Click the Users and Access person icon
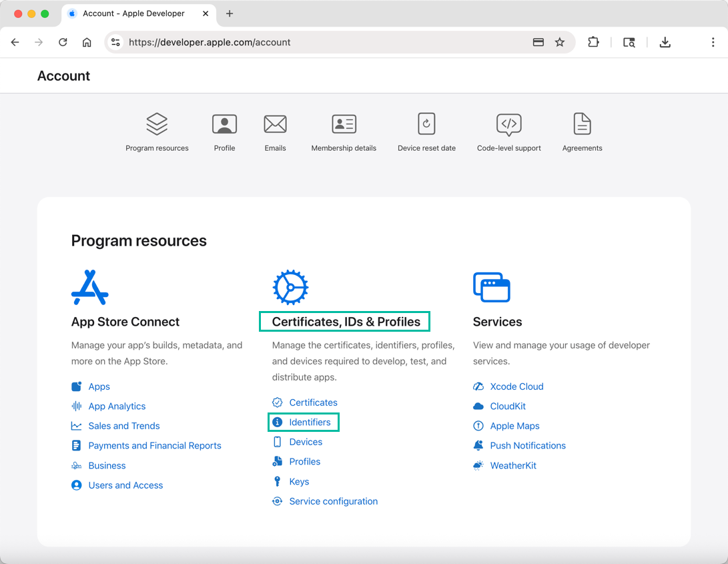 pos(77,485)
